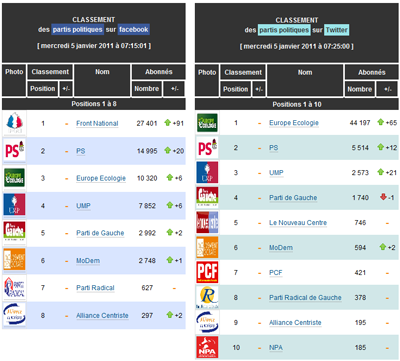Click the Parti Radical de Gauche logo
400x361 pixels.
(207, 297)
